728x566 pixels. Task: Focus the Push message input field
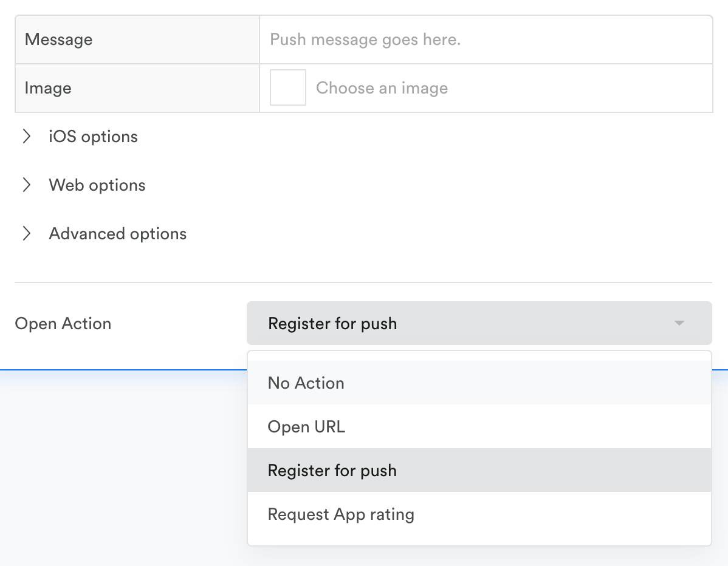click(x=485, y=40)
